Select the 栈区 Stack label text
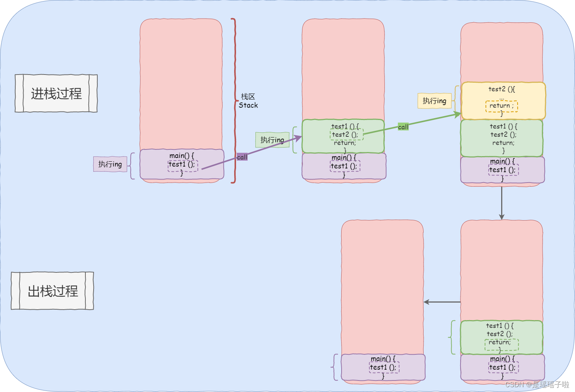Image resolution: width=575 pixels, height=392 pixels. pos(248,101)
